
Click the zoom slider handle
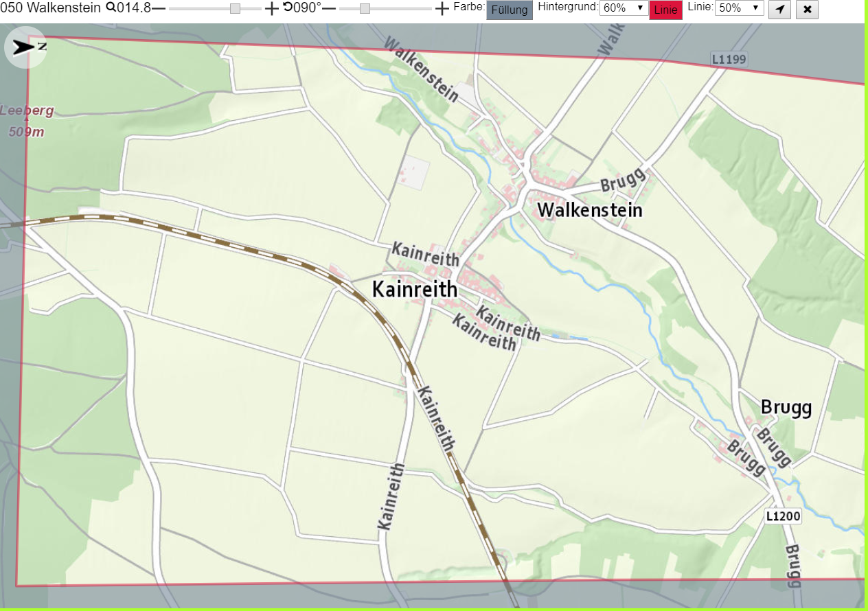236,8
